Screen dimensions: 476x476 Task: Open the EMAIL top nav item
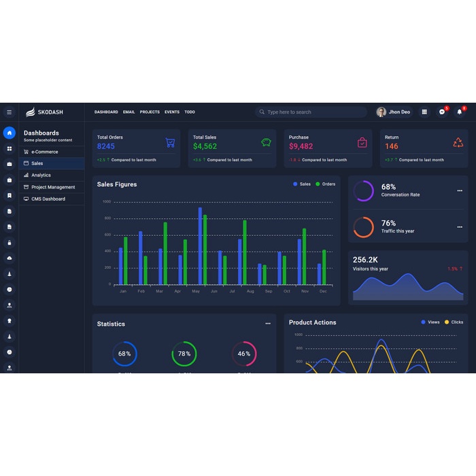(x=129, y=112)
